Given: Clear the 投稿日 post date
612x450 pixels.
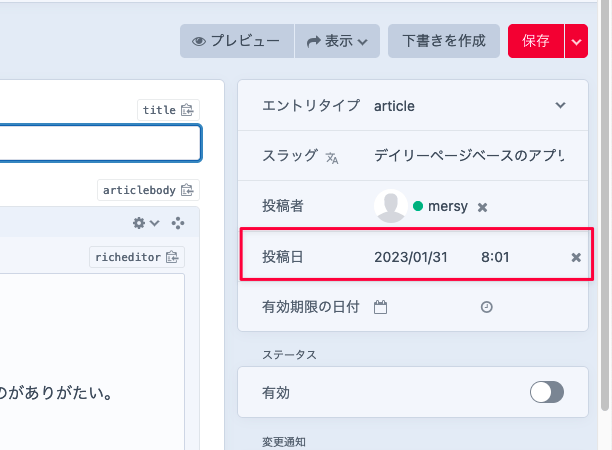Looking at the screenshot, I should tap(576, 257).
